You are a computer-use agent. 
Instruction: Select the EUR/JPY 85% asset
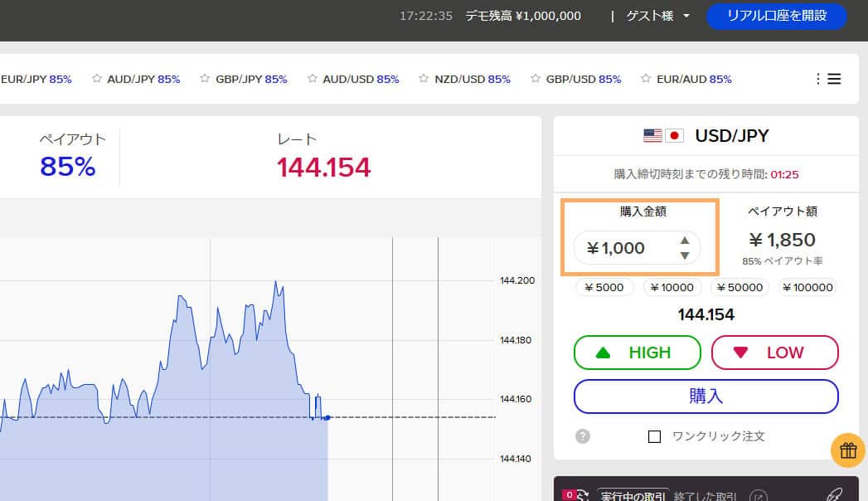coord(36,79)
